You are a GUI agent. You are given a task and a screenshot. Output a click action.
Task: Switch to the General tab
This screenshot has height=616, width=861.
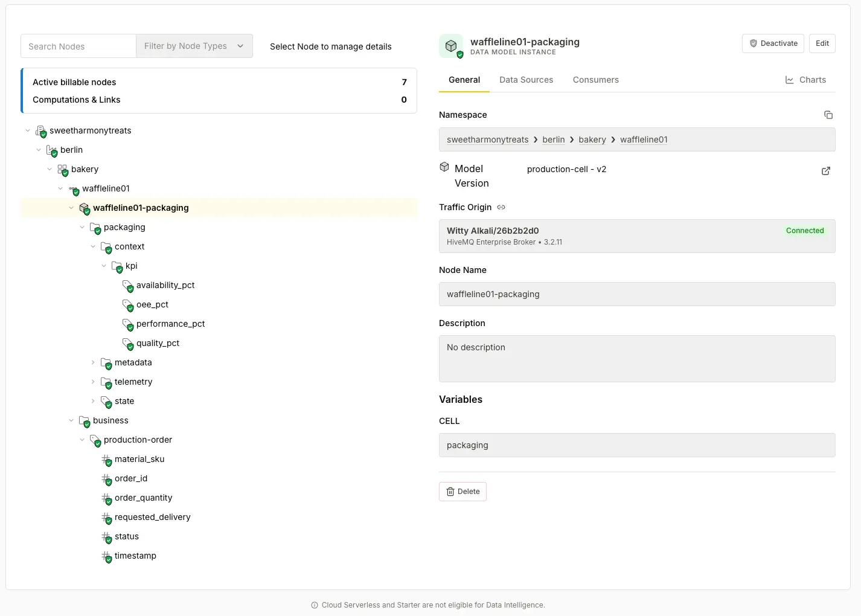(x=464, y=80)
